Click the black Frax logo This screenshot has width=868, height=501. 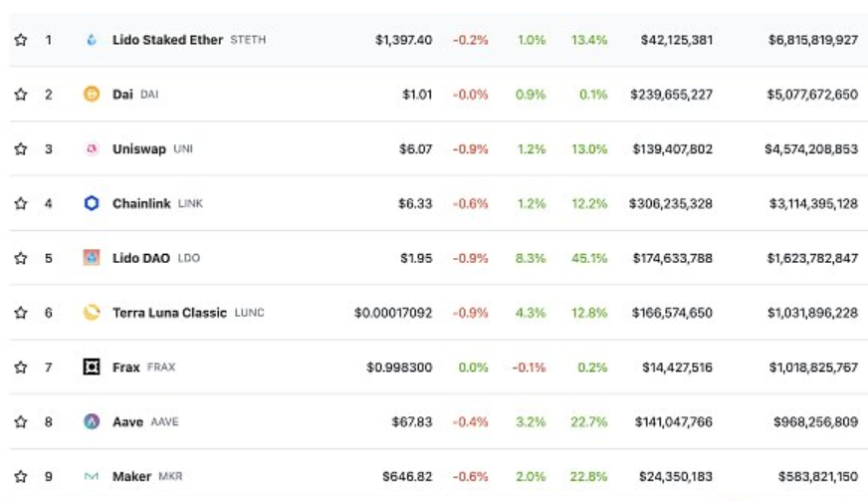pos(92,367)
